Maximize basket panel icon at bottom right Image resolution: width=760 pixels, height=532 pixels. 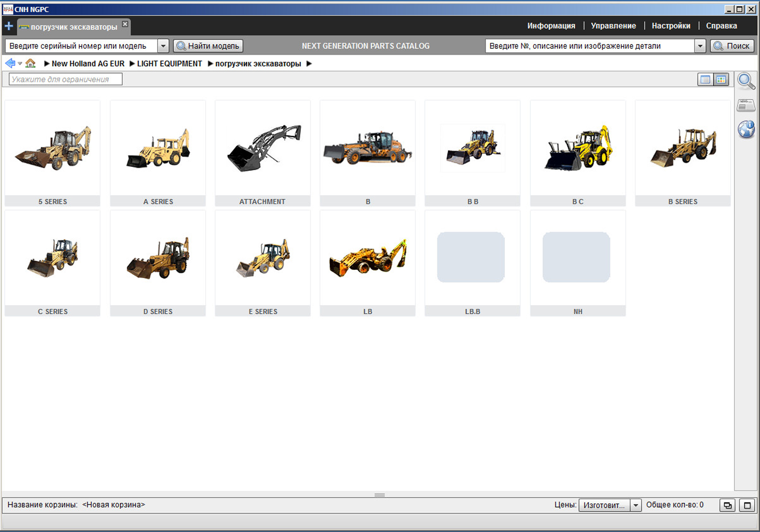(x=747, y=505)
